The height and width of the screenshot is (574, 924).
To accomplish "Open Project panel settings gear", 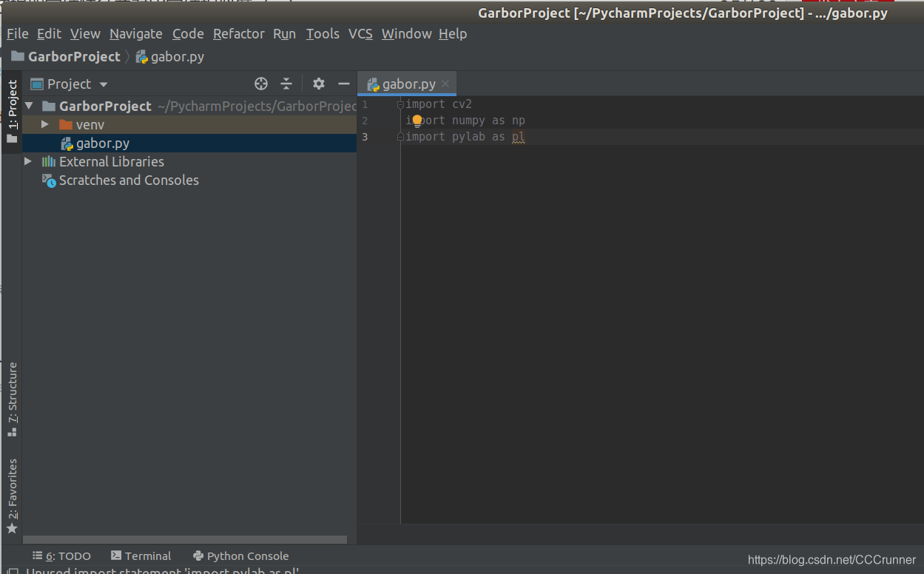I will coord(319,84).
